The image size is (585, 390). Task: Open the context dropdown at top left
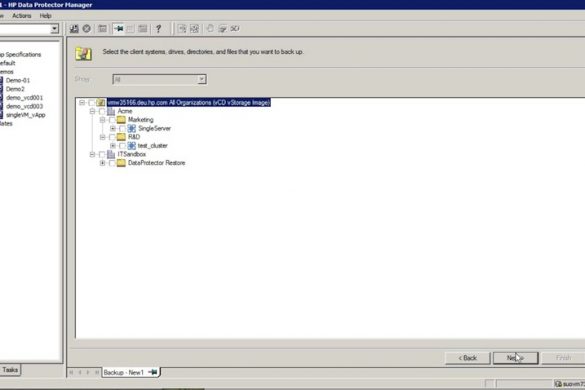click(x=54, y=29)
